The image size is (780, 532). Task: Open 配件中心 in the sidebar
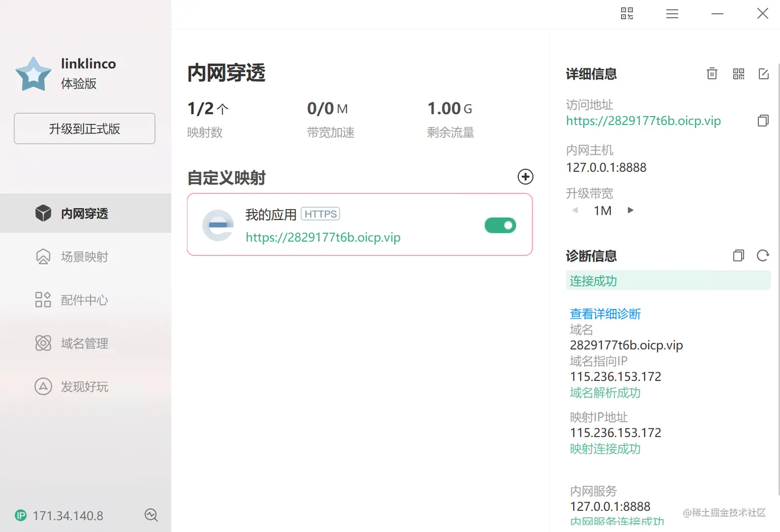tap(86, 300)
